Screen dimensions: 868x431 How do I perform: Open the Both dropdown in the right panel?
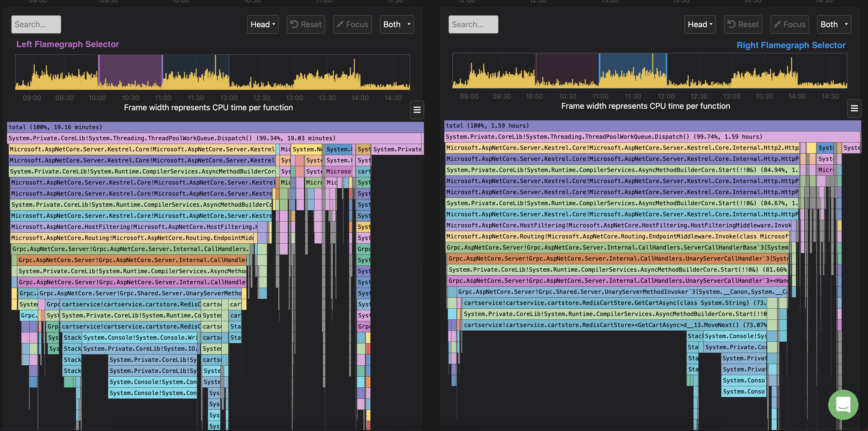coord(834,24)
